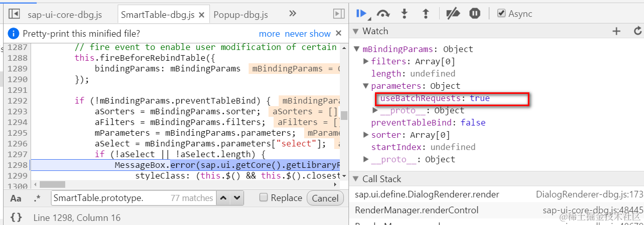Toggle the debugger sidebar icon

click(338, 14)
